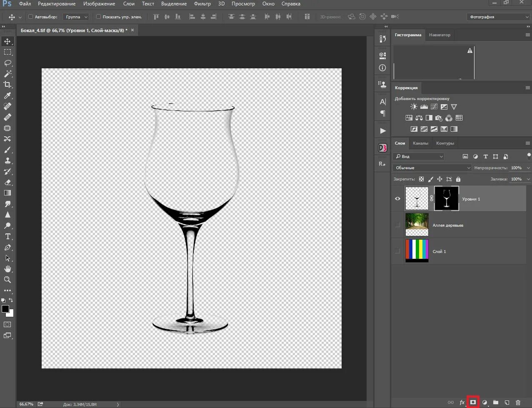The image size is (532, 408).
Task: Create a new group with the folder icon
Action: click(x=496, y=402)
